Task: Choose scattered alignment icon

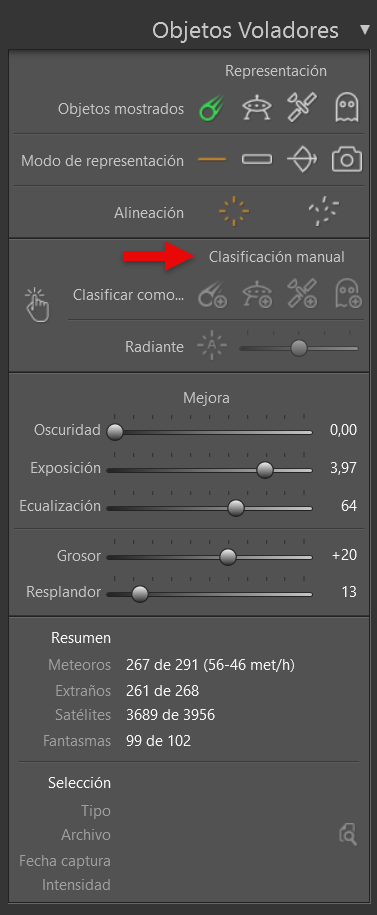Action: (324, 211)
